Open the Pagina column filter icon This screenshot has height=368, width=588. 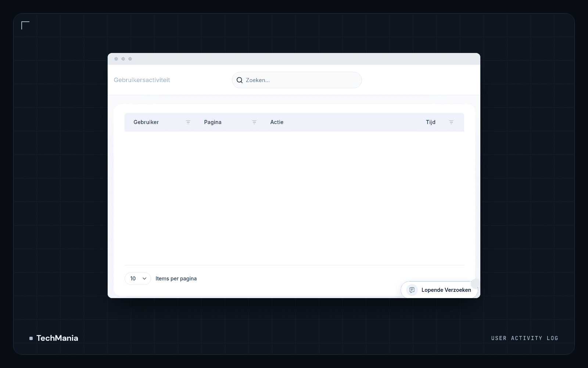[254, 122]
